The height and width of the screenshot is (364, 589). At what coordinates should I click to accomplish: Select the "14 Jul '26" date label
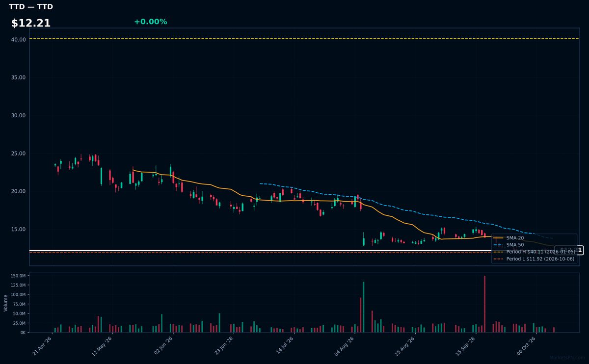[x=284, y=346]
